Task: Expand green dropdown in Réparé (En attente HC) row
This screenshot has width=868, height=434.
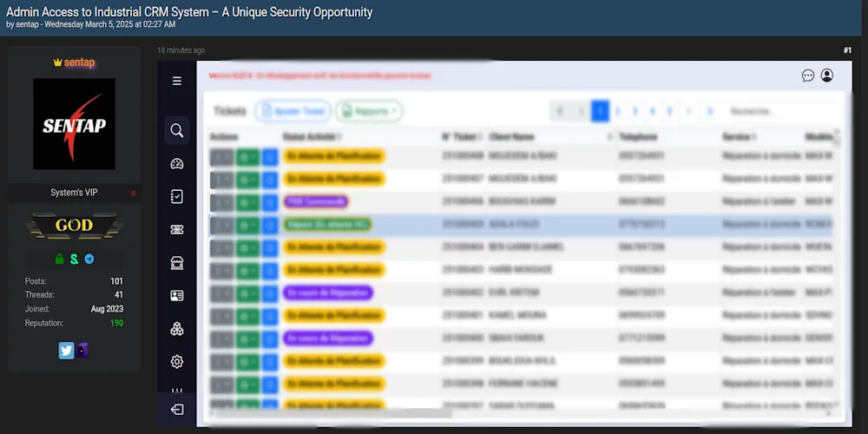Action: coord(247,225)
